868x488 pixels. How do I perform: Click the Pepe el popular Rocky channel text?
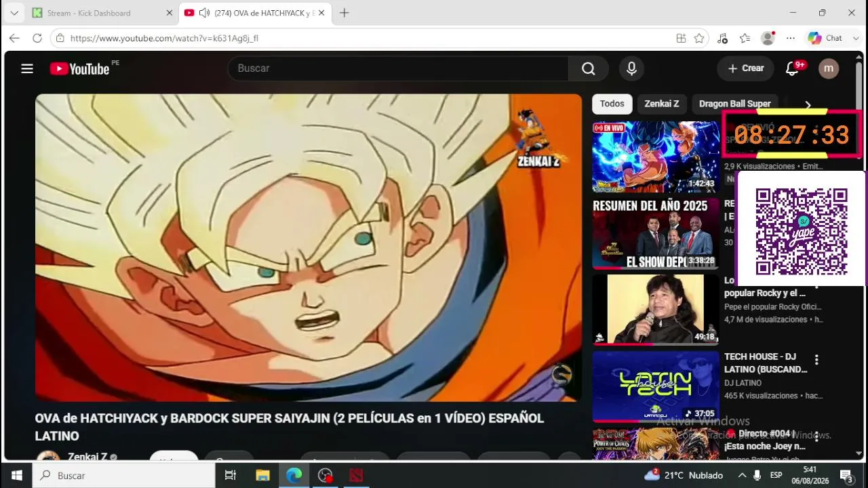click(773, 306)
